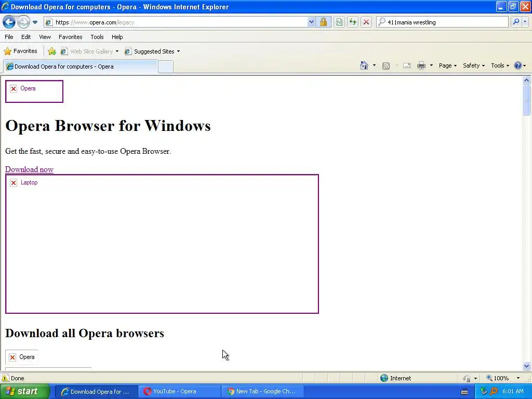This screenshot has height=399, width=532.
Task: View the security lock icon report
Action: coord(323,22)
